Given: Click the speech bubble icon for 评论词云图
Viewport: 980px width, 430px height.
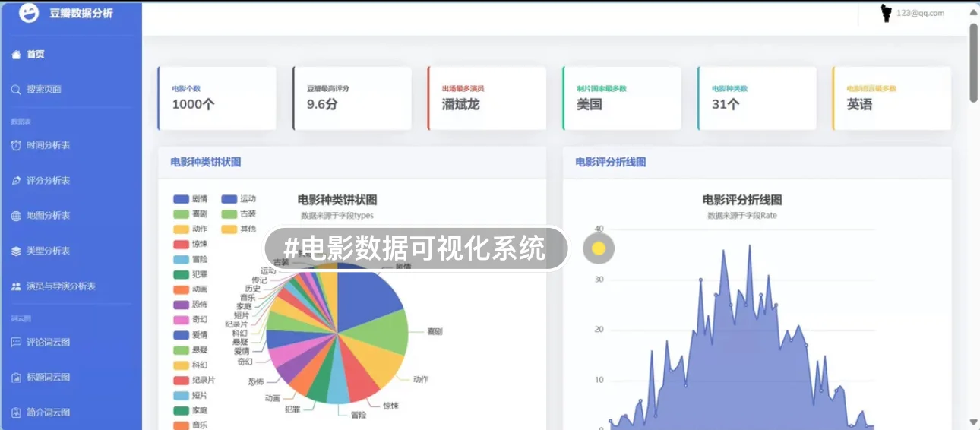Looking at the screenshot, I should [16, 342].
